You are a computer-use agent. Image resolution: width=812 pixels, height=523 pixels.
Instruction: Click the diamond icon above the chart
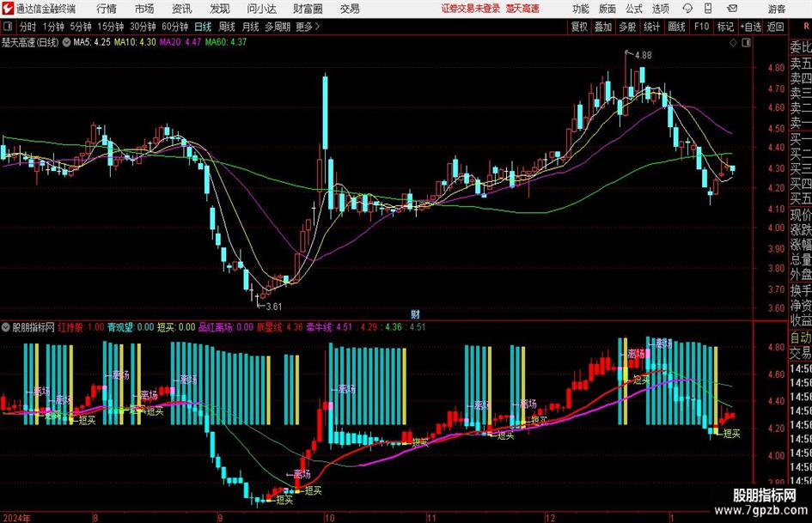coord(733,42)
